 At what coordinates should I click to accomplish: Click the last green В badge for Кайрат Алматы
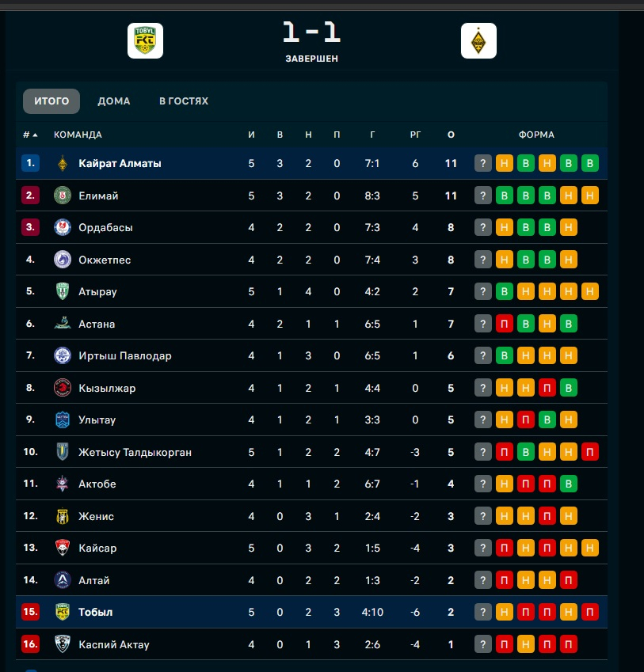(x=589, y=164)
